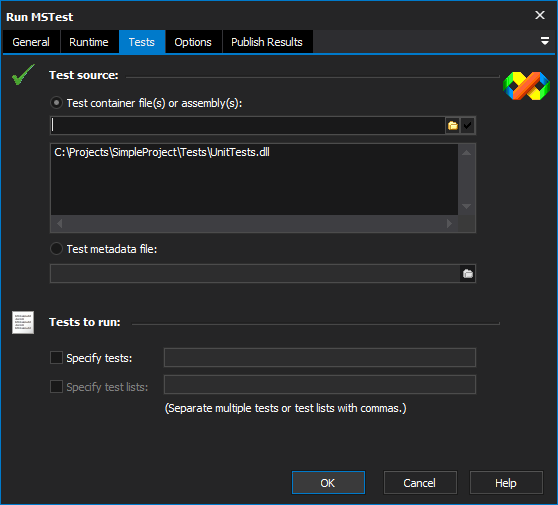
Task: Open the Publish Results tab
Action: coord(267,42)
